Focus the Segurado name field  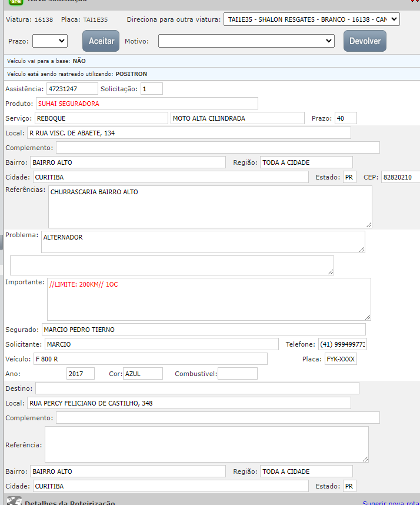click(x=202, y=330)
